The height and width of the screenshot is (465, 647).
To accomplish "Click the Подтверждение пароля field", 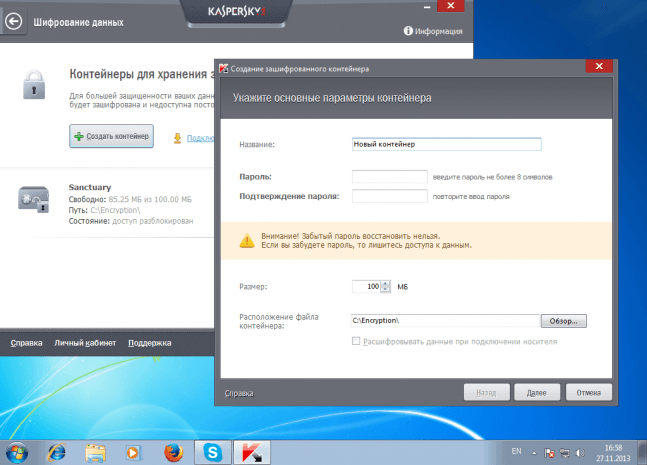I will coord(390,196).
